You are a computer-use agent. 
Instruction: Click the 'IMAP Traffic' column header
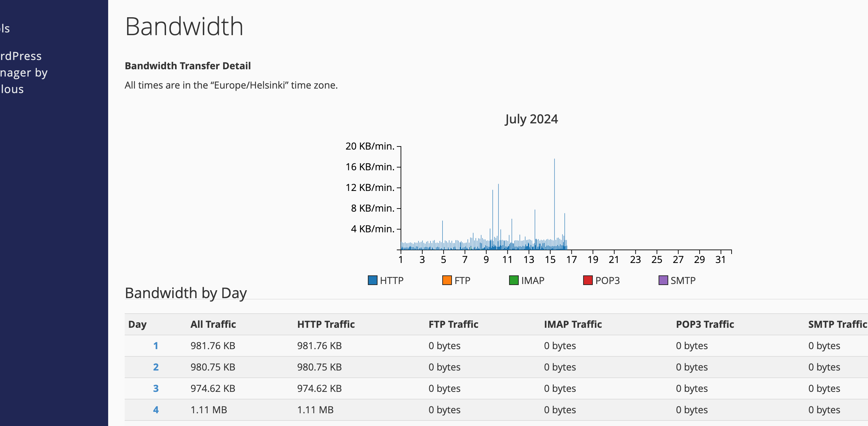pos(573,324)
